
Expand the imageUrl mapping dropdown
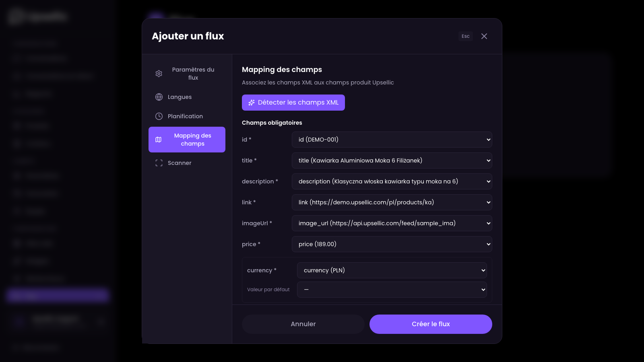tap(392, 223)
